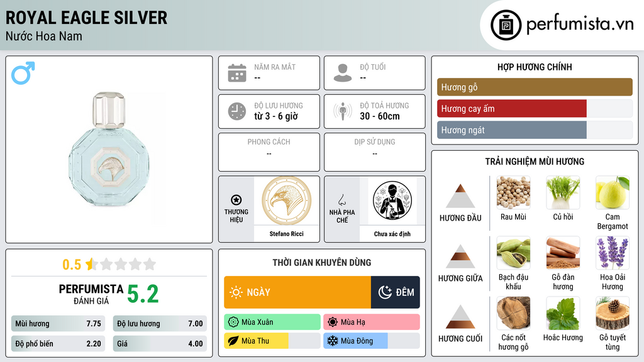
Task: Click the Hương giữa pyramid icon
Action: pyautogui.click(x=460, y=256)
